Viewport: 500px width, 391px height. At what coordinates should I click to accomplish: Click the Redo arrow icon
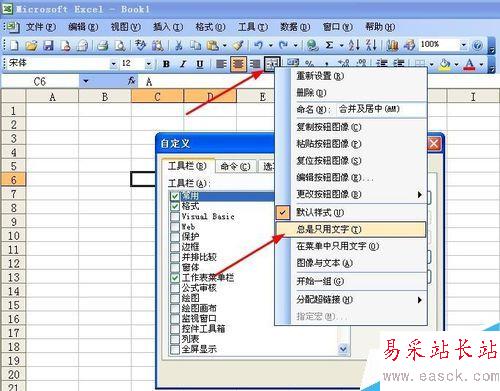point(283,45)
